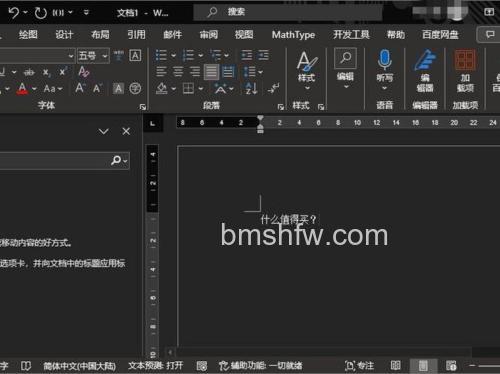Redo the last action
500x374 pixels.
tap(41, 13)
